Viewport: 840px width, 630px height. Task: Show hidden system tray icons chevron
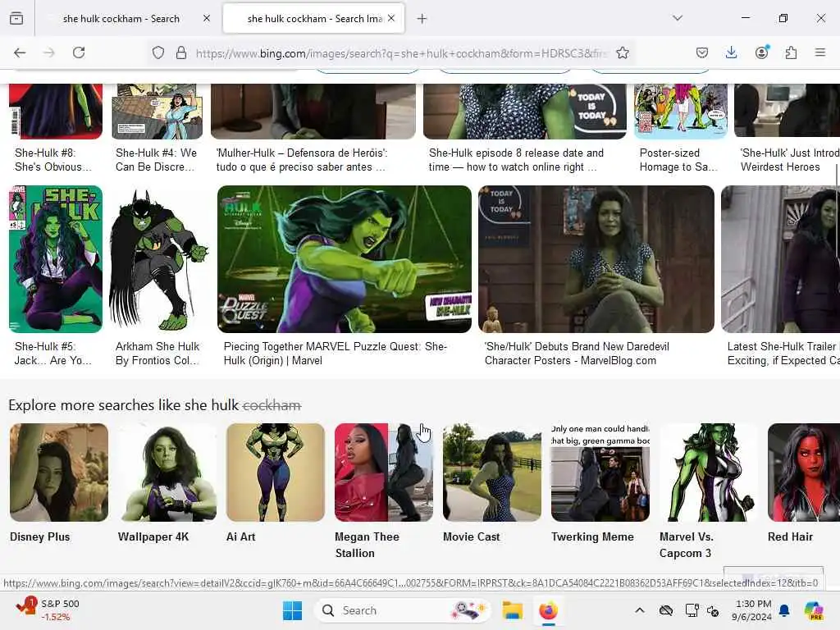pyautogui.click(x=640, y=610)
